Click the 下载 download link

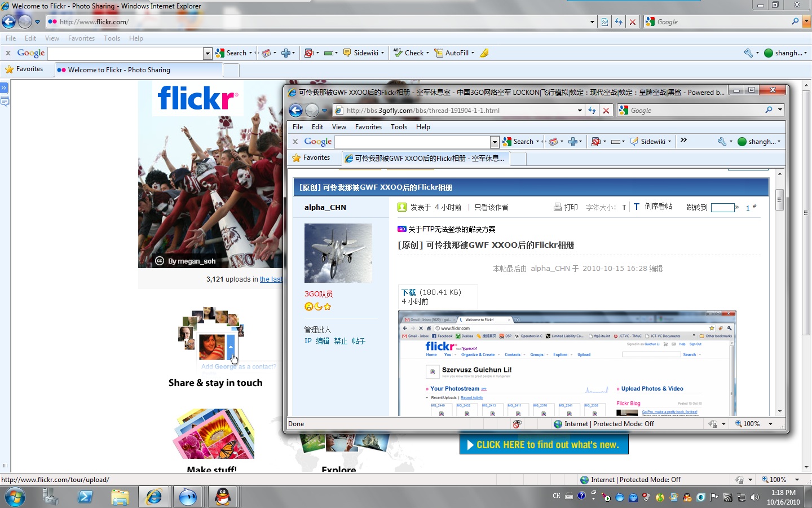[408, 292]
